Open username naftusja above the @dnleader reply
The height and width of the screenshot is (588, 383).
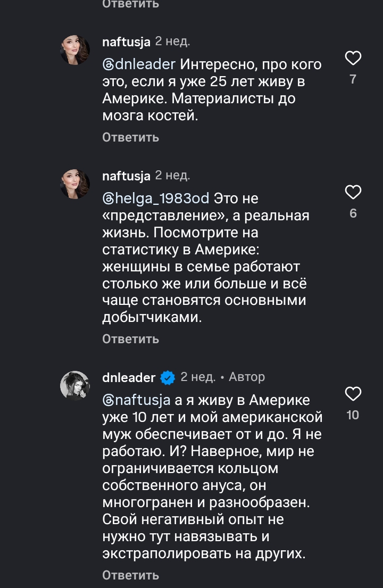(x=126, y=42)
